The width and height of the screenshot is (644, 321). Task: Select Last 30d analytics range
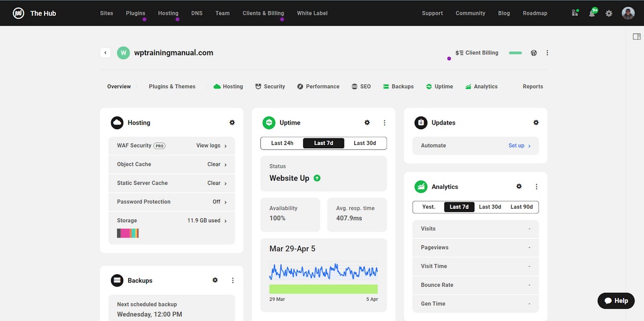[490, 207]
